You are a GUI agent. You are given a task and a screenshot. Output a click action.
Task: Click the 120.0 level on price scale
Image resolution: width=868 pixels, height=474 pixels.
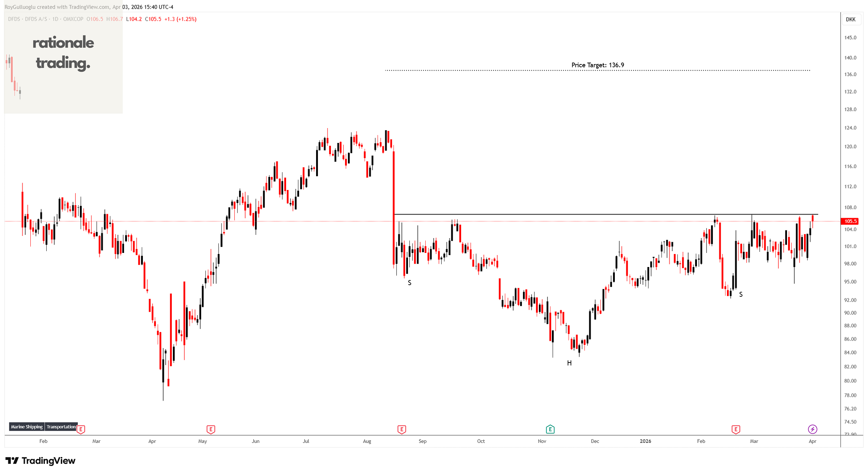pyautogui.click(x=850, y=147)
